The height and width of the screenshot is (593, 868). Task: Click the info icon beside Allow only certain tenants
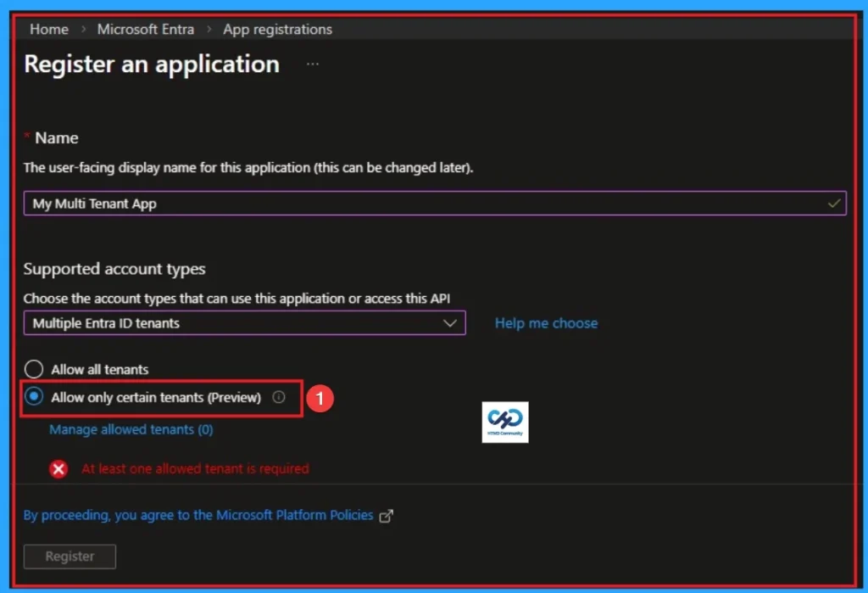click(x=280, y=397)
